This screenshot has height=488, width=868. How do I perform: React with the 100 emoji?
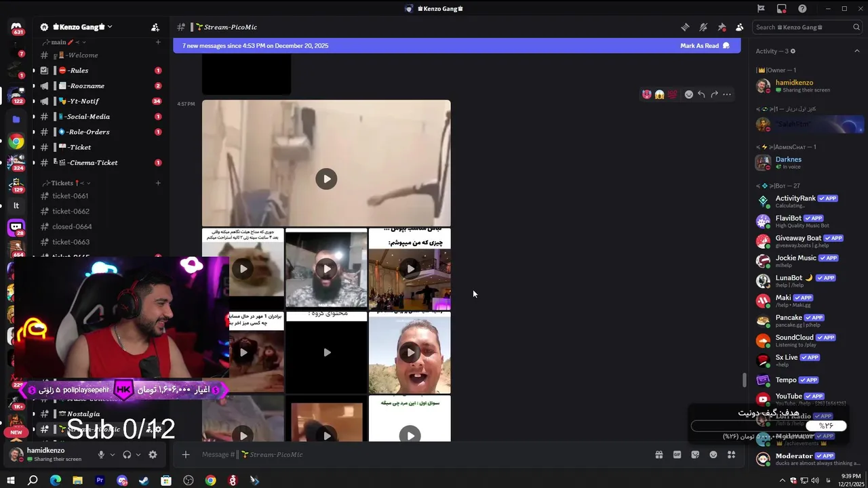(672, 94)
